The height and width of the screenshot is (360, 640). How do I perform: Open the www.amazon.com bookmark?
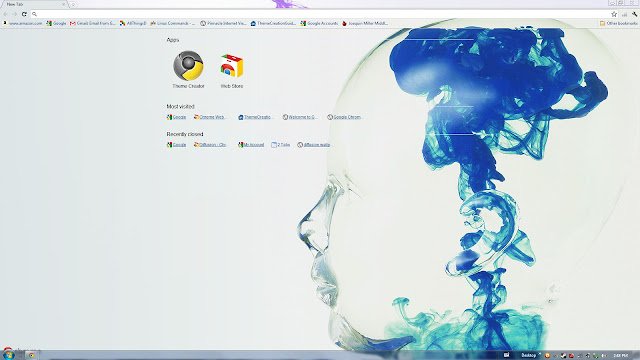point(23,24)
